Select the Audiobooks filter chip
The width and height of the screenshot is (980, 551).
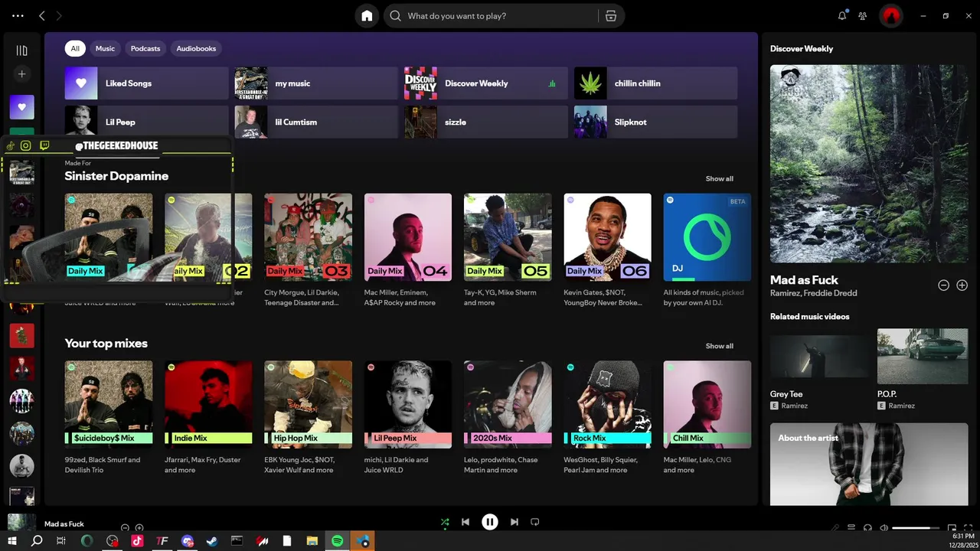(x=196, y=48)
